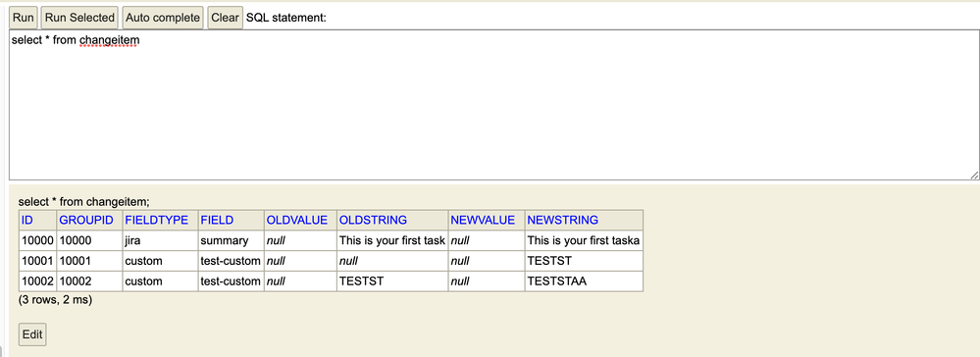Click the Edit button below results

[32, 334]
